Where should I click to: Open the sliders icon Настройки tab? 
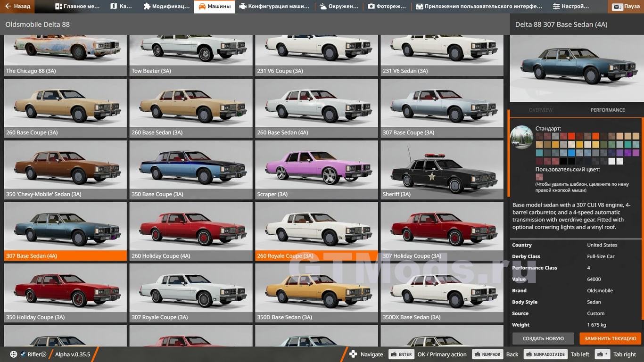pos(571,7)
